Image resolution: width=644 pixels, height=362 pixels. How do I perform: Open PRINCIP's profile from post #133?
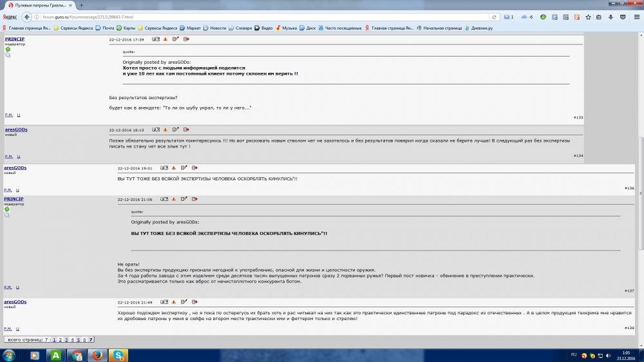click(x=14, y=39)
